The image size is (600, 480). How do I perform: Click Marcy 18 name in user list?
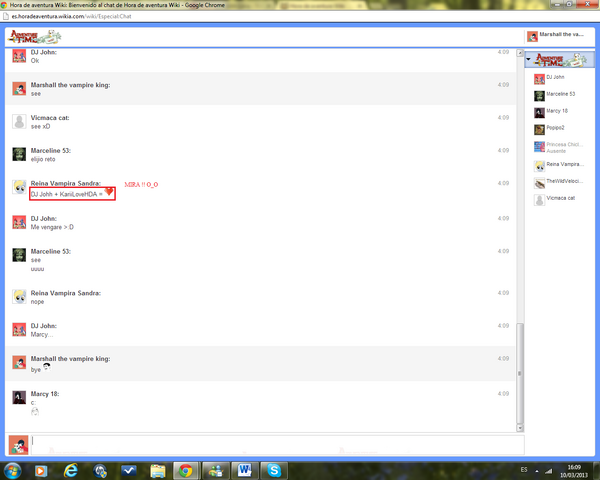tap(557, 111)
